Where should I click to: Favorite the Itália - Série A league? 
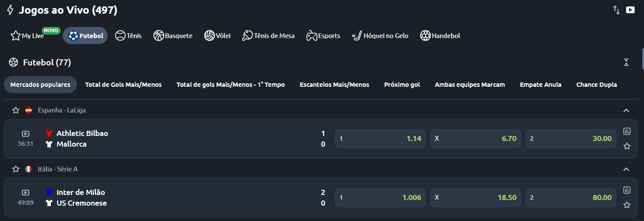16,169
